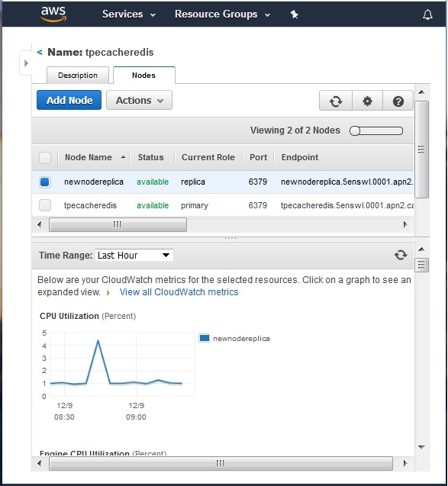Viewport: 448px width, 486px height.
Task: Go back using the arrow beside Name
Action: (40, 52)
